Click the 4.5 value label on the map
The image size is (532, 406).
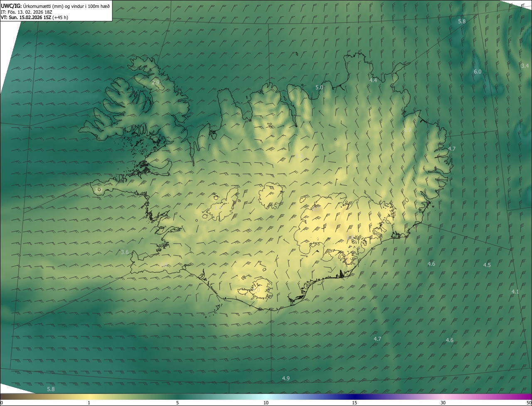[x=487, y=265]
